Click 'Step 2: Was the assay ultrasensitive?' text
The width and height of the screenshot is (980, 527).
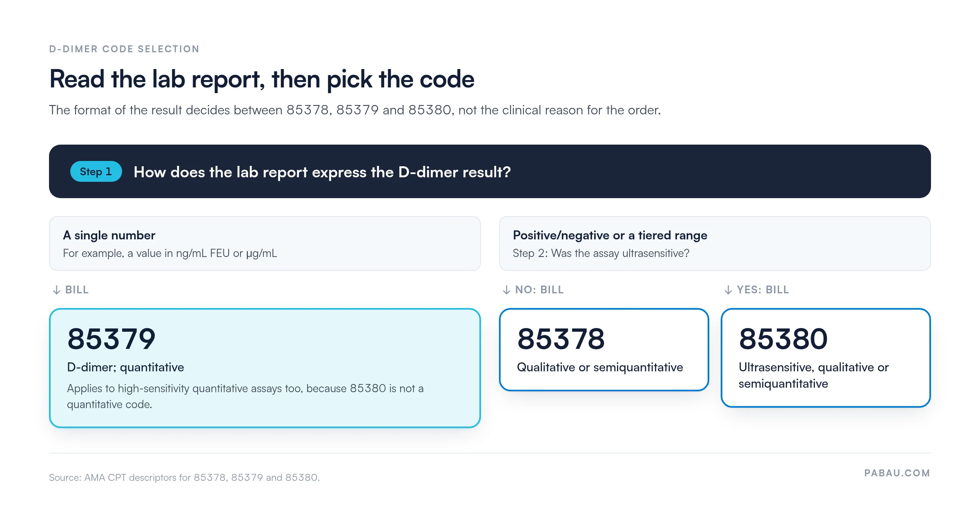tap(601, 253)
